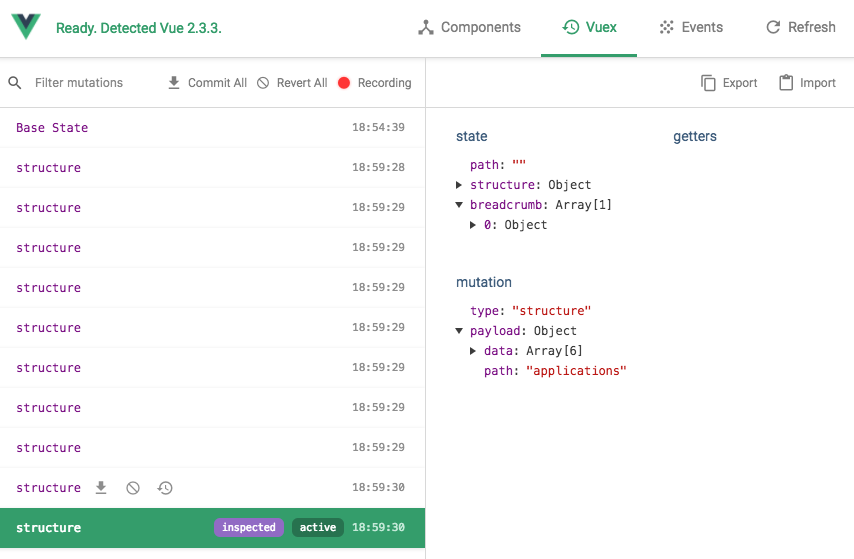
Task: Click Commit All
Action: pyautogui.click(x=207, y=83)
